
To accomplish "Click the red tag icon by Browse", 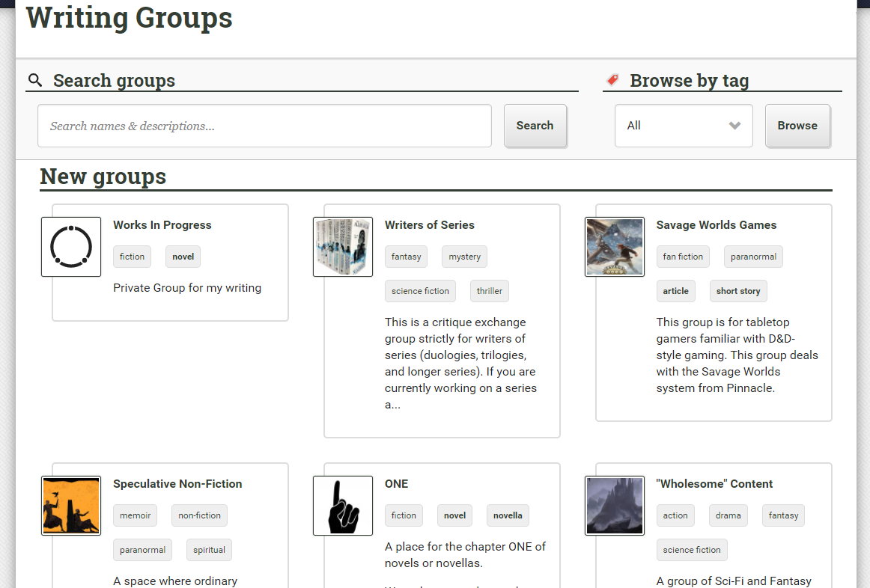I will click(x=612, y=80).
